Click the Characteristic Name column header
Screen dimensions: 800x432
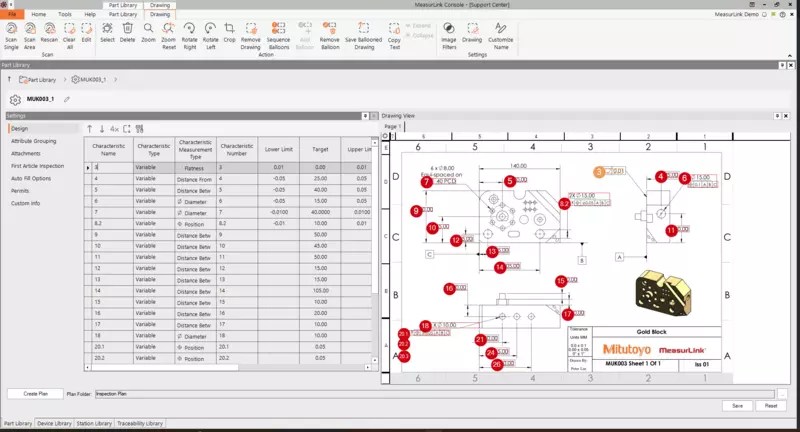[x=109, y=149]
